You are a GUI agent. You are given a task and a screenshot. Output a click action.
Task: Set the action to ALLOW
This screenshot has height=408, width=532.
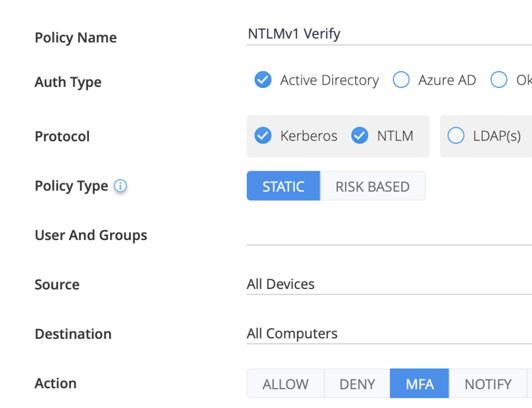(285, 384)
